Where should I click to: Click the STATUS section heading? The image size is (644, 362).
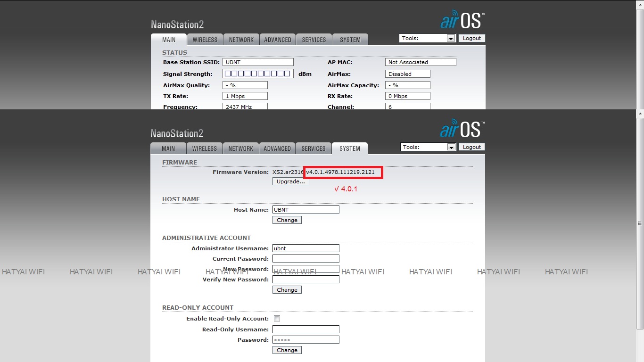coord(174,53)
